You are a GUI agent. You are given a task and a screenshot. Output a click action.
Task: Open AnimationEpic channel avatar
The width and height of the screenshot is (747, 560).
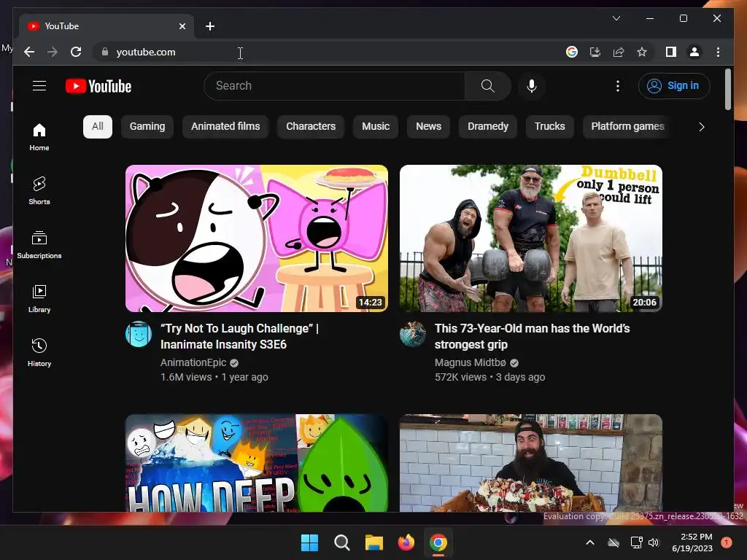click(138, 334)
